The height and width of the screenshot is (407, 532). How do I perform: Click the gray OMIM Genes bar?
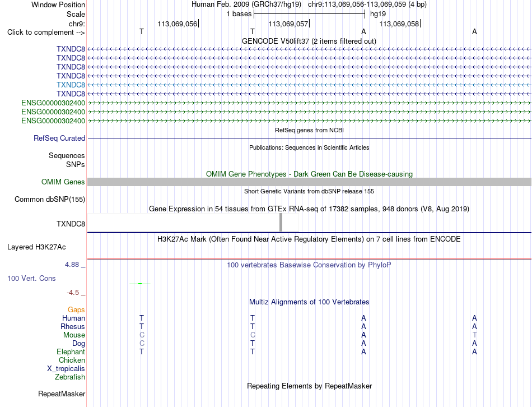point(309,182)
